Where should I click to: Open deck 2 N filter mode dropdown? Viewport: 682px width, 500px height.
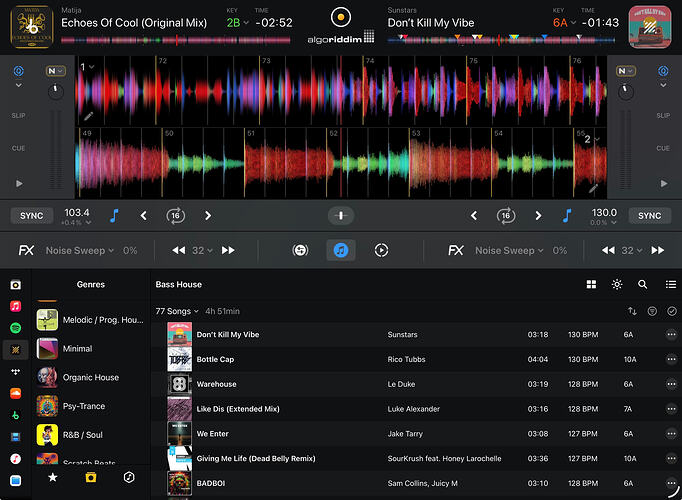click(x=625, y=71)
